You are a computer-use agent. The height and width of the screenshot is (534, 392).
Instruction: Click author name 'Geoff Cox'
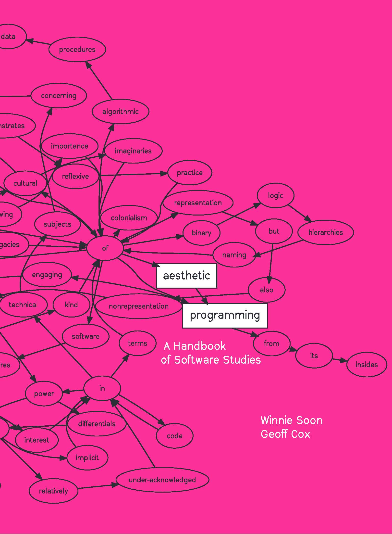(x=285, y=434)
